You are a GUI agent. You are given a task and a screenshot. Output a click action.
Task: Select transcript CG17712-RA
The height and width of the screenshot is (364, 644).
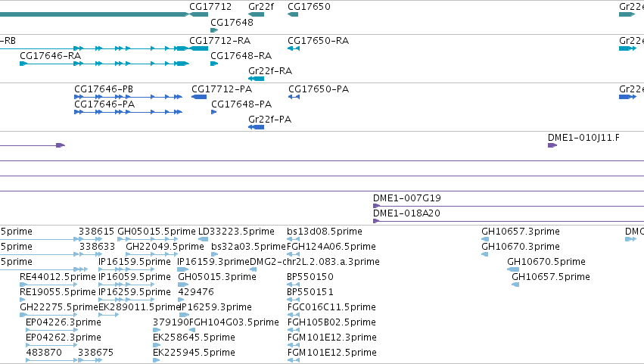point(219,41)
